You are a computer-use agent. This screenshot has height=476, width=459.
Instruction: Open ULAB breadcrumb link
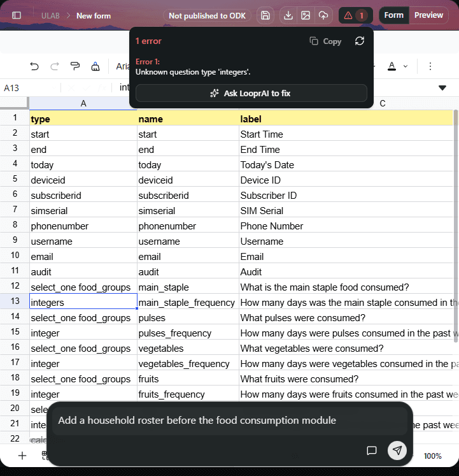coord(50,16)
